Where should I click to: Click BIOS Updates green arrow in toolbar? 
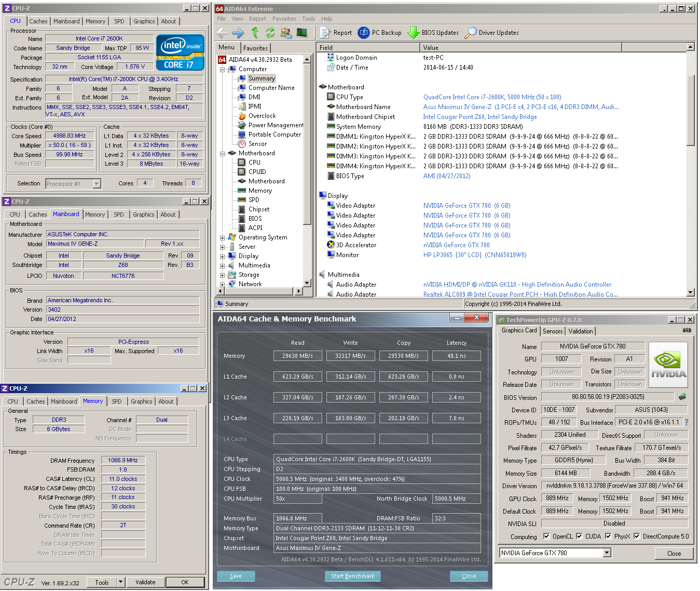tap(433, 33)
